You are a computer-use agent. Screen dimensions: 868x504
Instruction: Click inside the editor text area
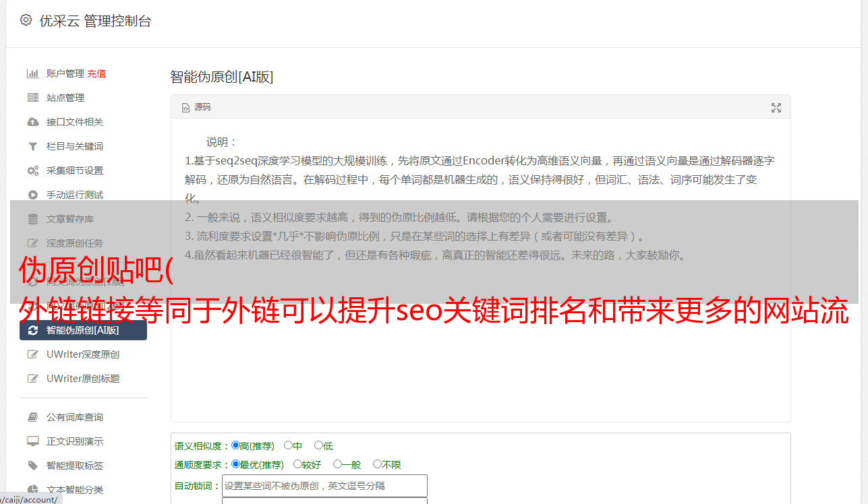pos(480,270)
